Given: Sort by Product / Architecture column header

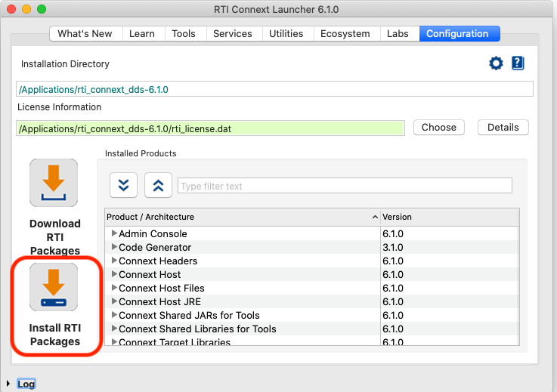Looking at the screenshot, I should 243,217.
